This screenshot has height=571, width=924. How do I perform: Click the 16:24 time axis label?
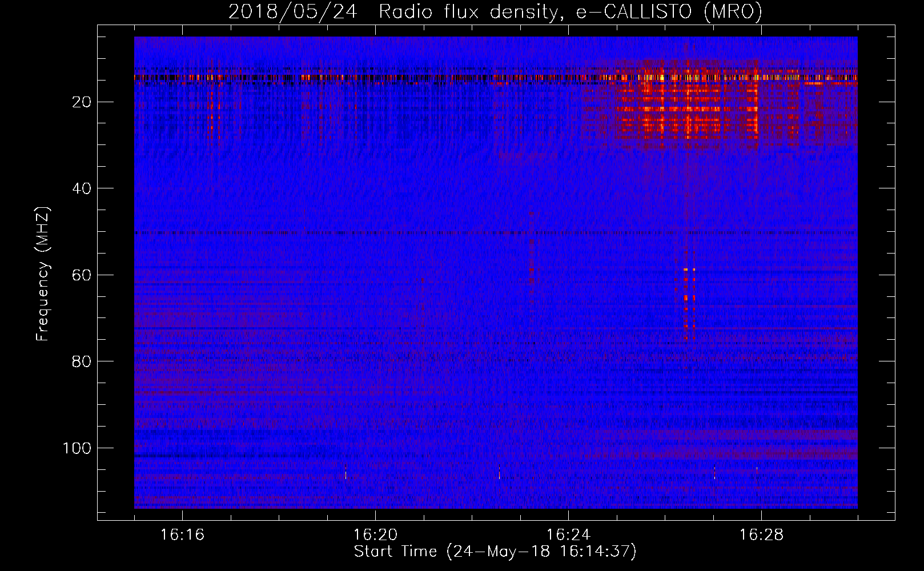(568, 534)
